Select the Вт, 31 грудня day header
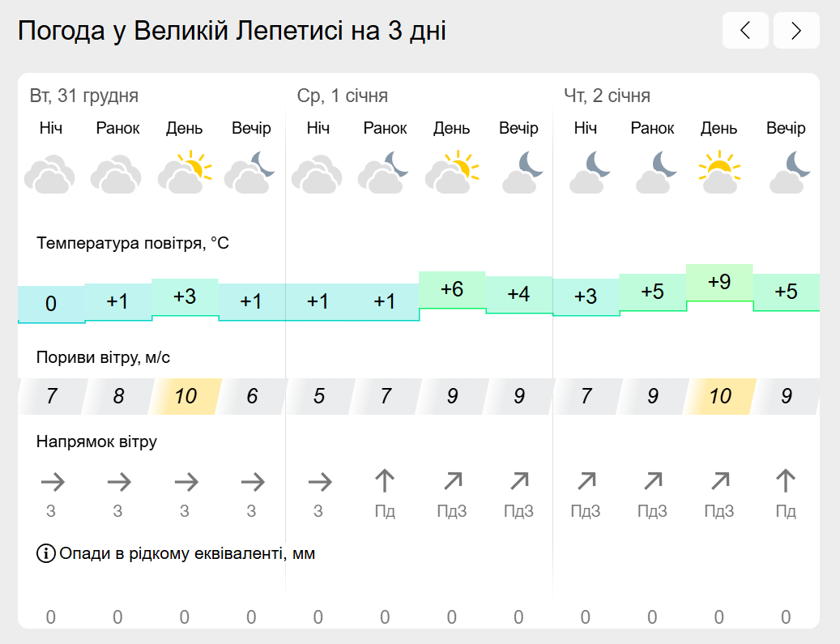840x644 pixels. point(84,96)
